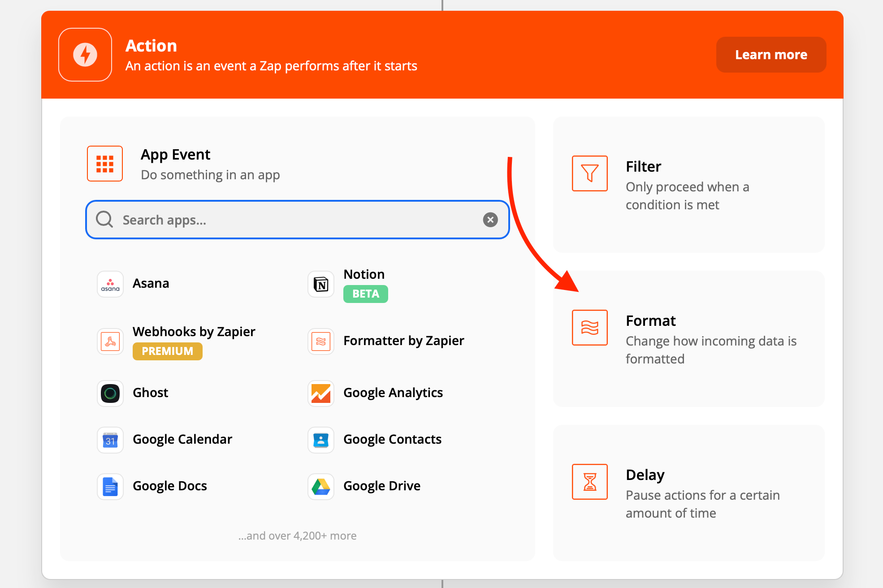883x588 pixels.
Task: Choose the Formatter by Zapier icon
Action: (x=321, y=342)
